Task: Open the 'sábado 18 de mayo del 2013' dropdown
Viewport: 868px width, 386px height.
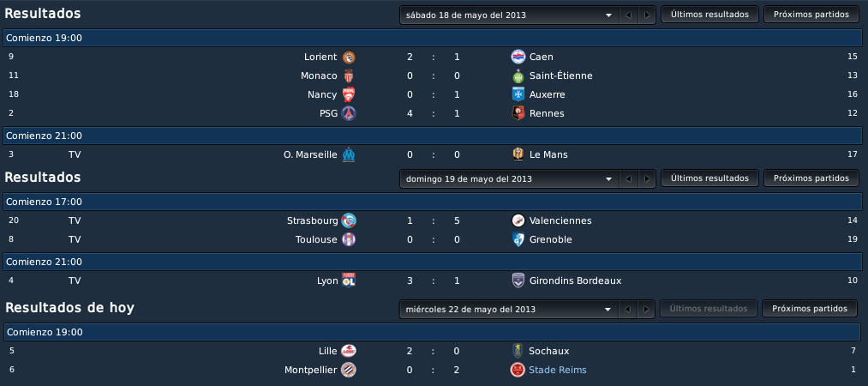Action: (x=509, y=15)
